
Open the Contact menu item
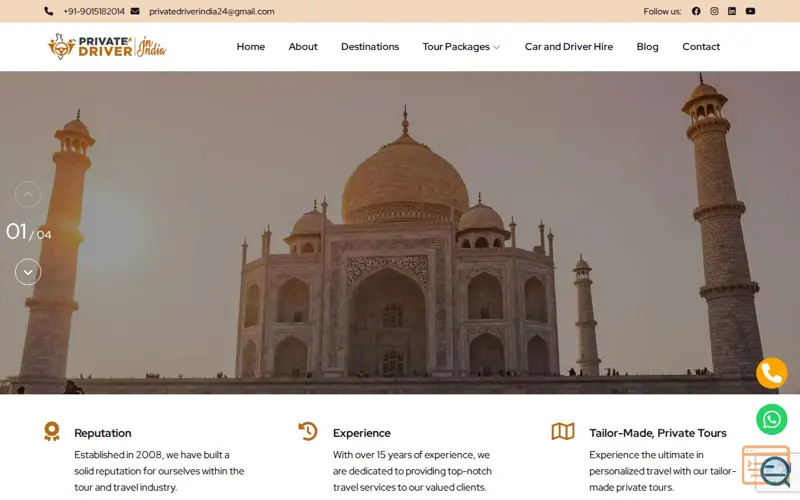701,46
